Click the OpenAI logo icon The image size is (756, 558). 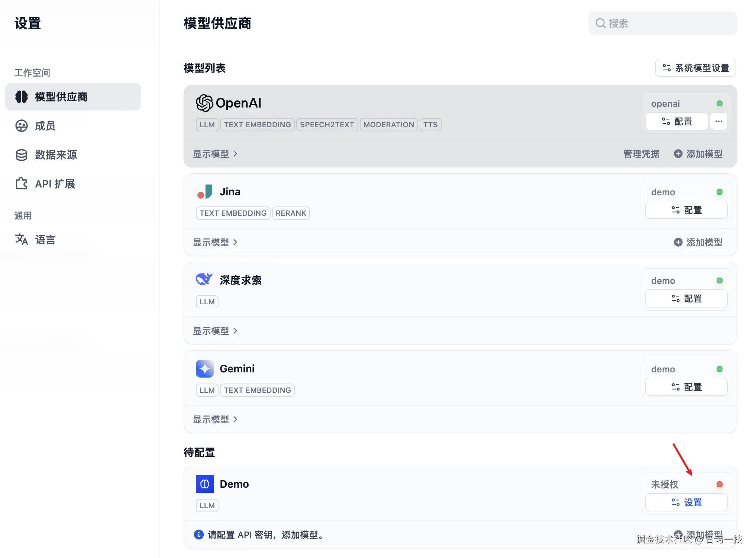click(x=204, y=103)
